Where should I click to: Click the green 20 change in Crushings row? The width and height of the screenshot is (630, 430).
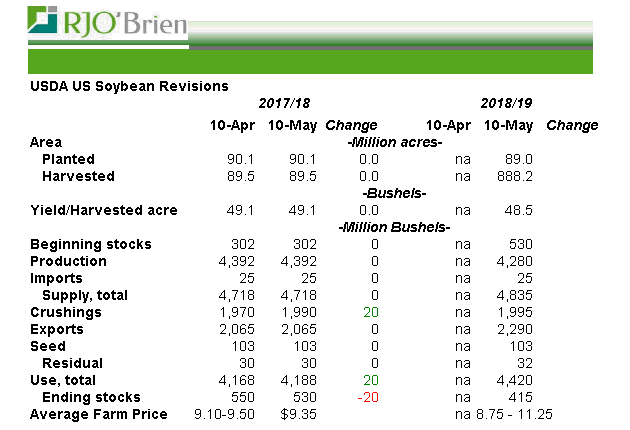click(371, 312)
